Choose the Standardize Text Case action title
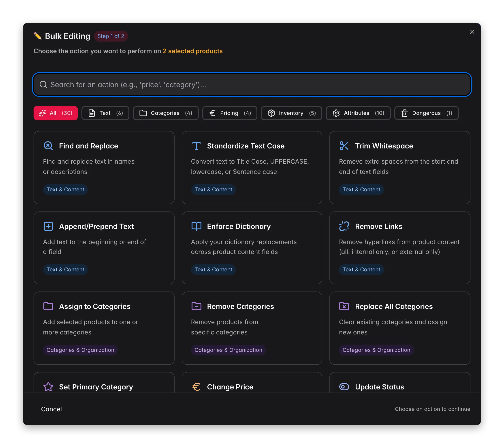504x448 pixels. pos(246,146)
